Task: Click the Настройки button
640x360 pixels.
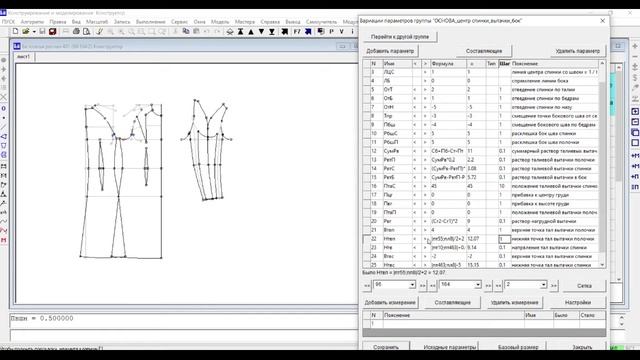Action: 578,302
